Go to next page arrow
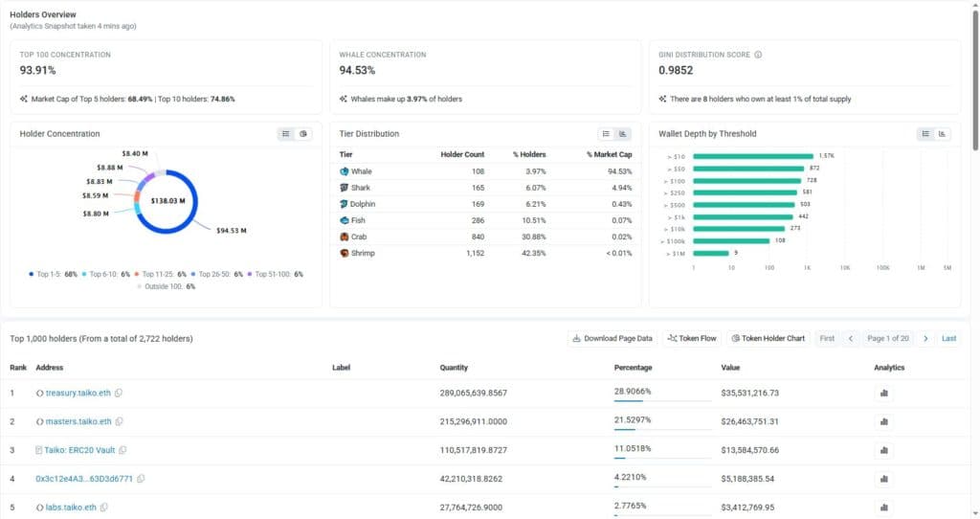 tap(925, 338)
